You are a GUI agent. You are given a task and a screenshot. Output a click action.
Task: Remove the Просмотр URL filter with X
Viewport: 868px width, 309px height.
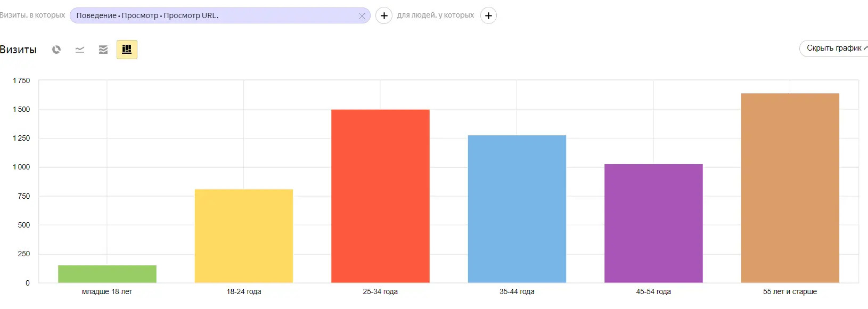point(362,16)
